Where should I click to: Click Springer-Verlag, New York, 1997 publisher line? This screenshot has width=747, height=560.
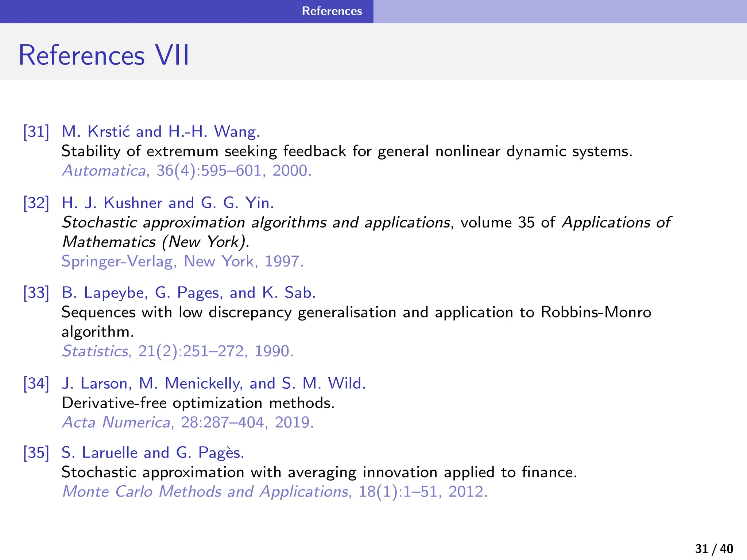tap(182, 261)
